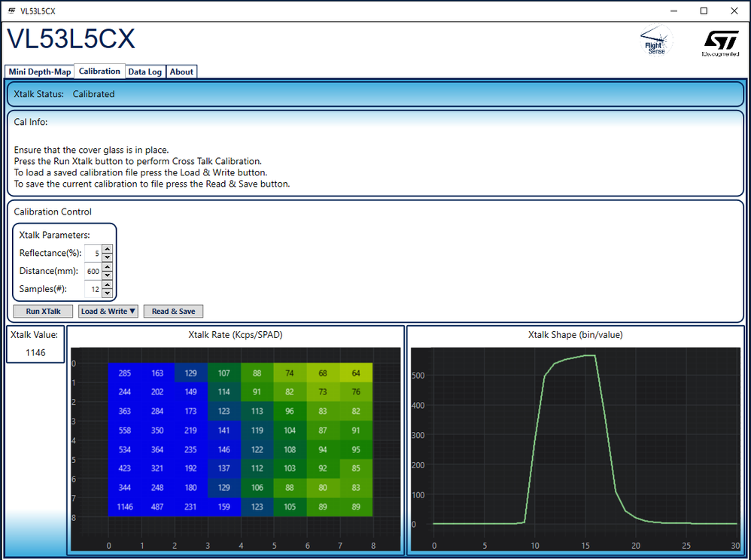Expand the Load & Write dropdown
The image size is (751, 560).
tap(108, 312)
